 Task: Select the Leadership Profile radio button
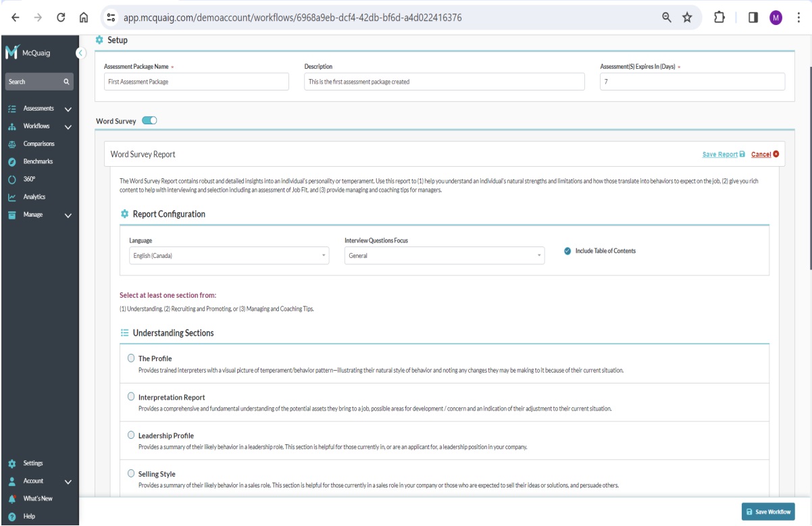[x=132, y=436]
